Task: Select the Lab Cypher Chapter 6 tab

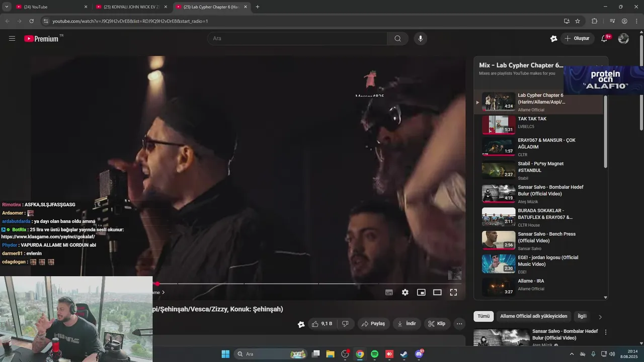Action: [211, 7]
